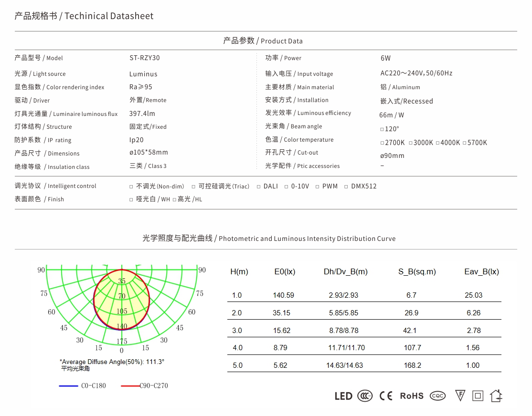The image size is (532, 416).
Task: Click the double-square Class II icon
Action: click(478, 395)
